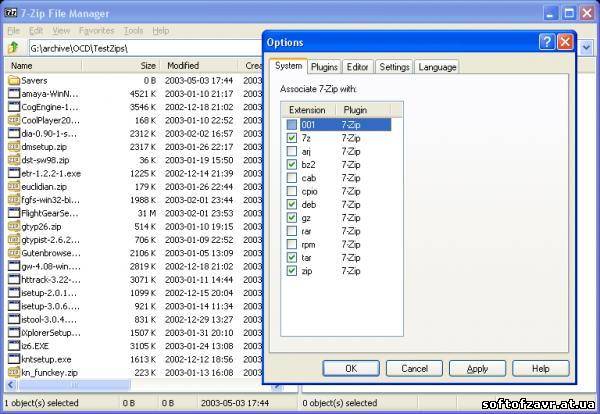Click the Cancel button

(x=414, y=368)
